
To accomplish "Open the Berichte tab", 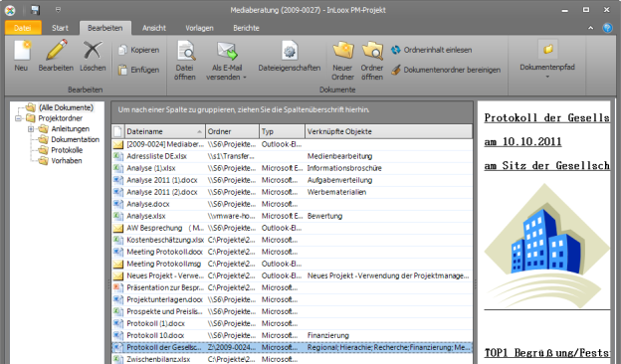I will pos(246,28).
